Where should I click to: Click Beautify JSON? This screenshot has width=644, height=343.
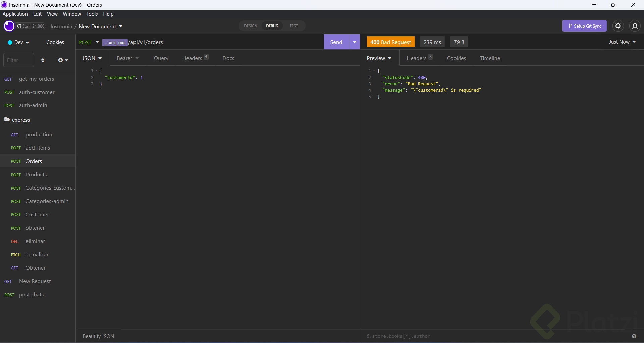[x=98, y=336]
